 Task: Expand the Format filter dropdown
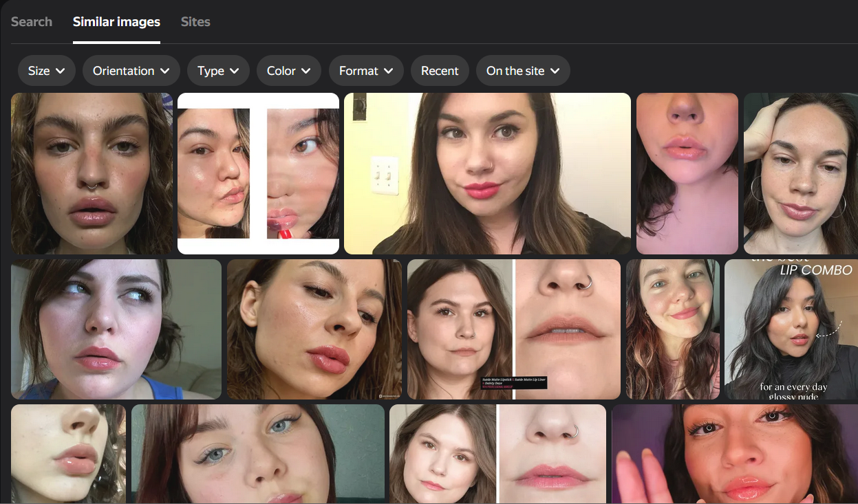pyautogui.click(x=366, y=71)
